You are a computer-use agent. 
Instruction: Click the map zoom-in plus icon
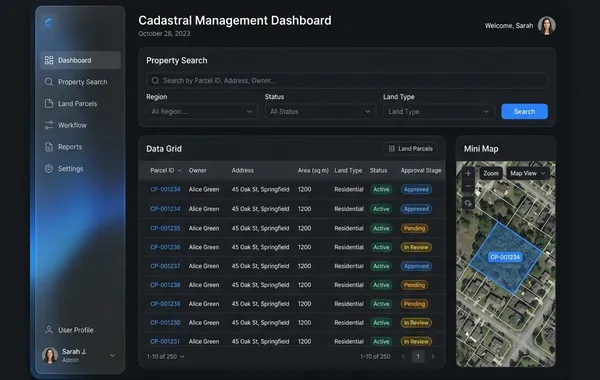tap(468, 173)
